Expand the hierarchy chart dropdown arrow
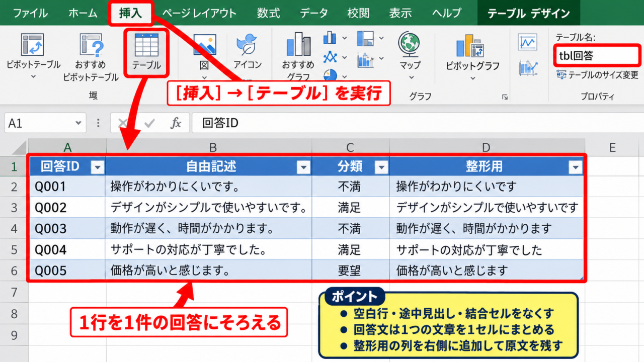This screenshot has height=362, width=644. click(x=381, y=38)
